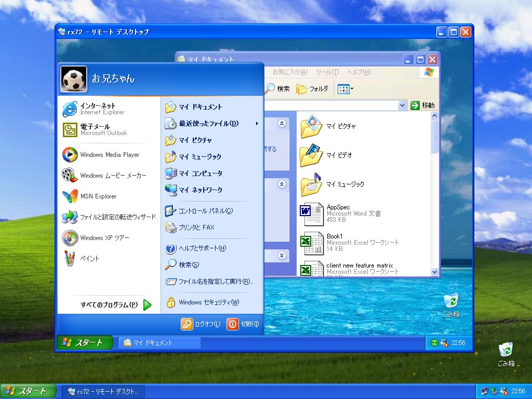Open the view mode dropdown on the toolbar
Image resolution: width=532 pixels, height=399 pixels.
pos(344,89)
